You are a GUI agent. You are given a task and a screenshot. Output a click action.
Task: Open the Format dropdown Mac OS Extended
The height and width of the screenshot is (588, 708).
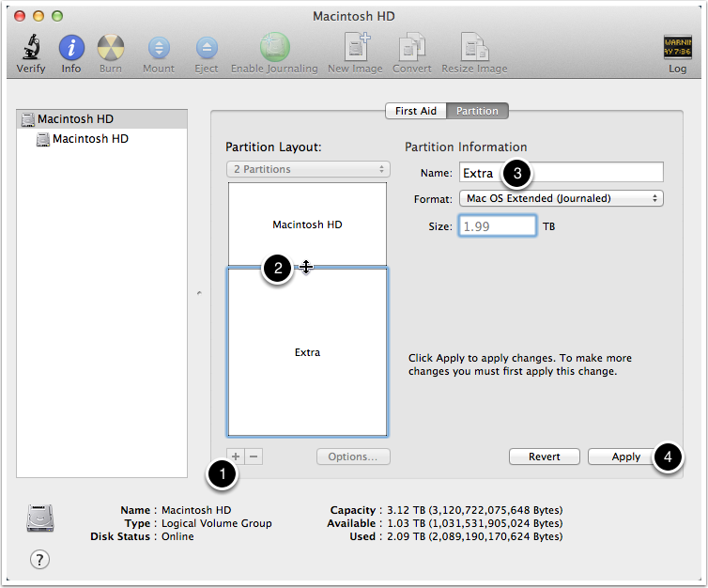(x=562, y=198)
